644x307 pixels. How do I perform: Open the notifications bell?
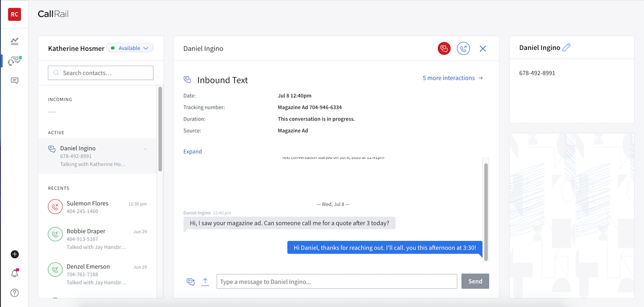14,273
